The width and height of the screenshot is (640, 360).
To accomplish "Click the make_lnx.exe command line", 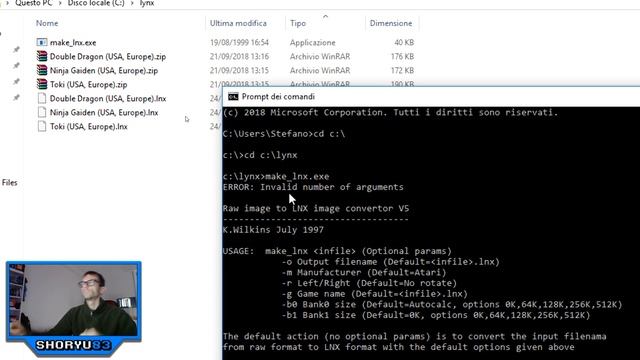I will click(x=276, y=176).
